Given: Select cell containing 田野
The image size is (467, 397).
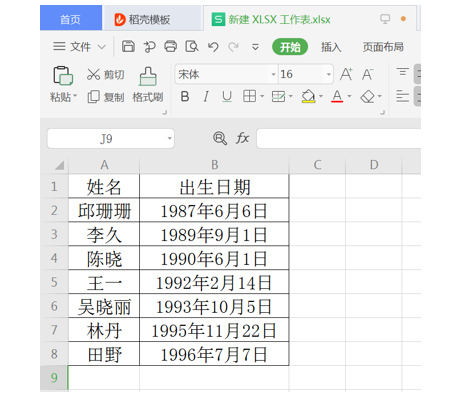Looking at the screenshot, I should [x=104, y=354].
